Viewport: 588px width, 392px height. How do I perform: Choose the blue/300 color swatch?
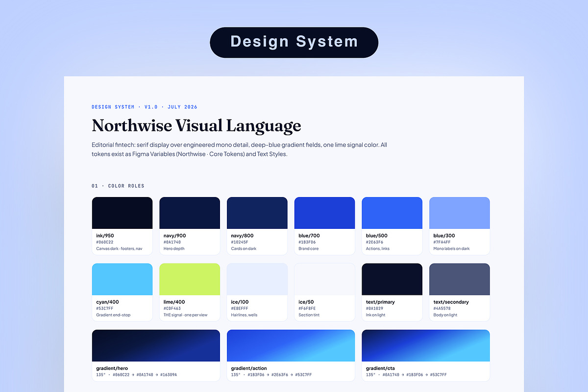click(x=460, y=226)
